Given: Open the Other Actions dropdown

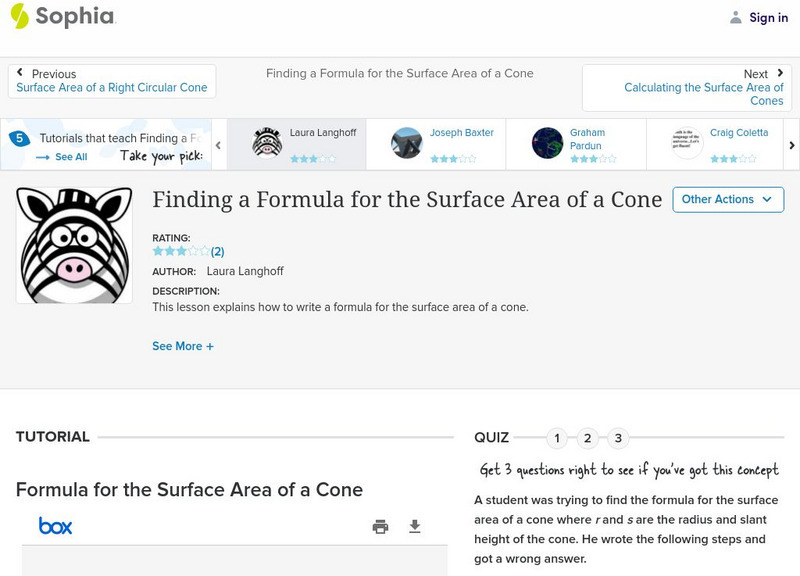Looking at the screenshot, I should click(x=727, y=199).
